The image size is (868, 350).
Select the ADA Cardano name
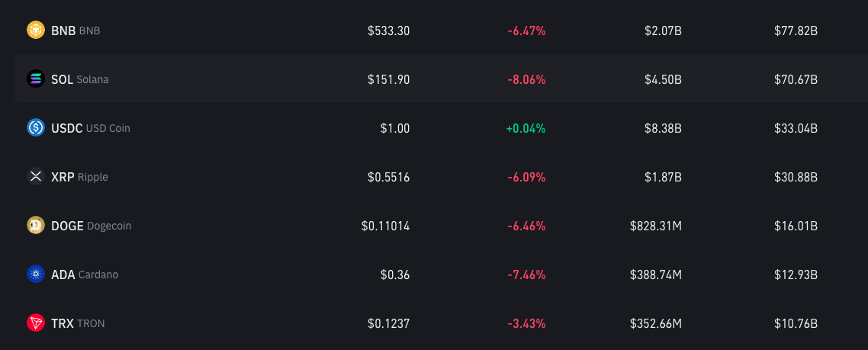84,275
